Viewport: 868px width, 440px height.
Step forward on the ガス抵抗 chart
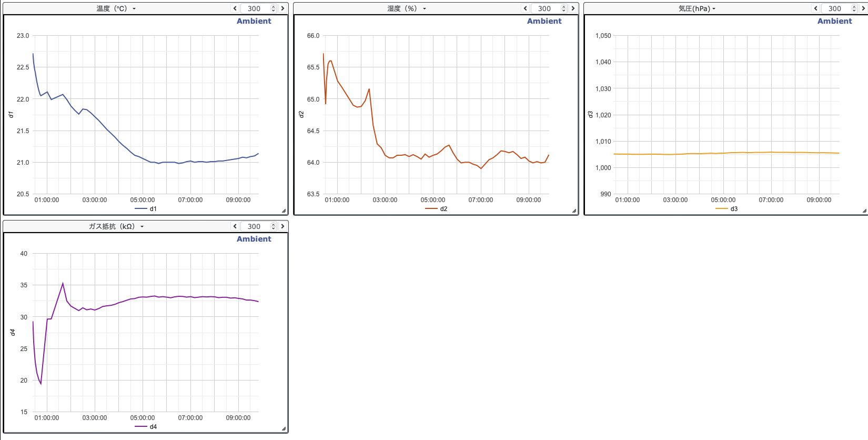pyautogui.click(x=282, y=226)
